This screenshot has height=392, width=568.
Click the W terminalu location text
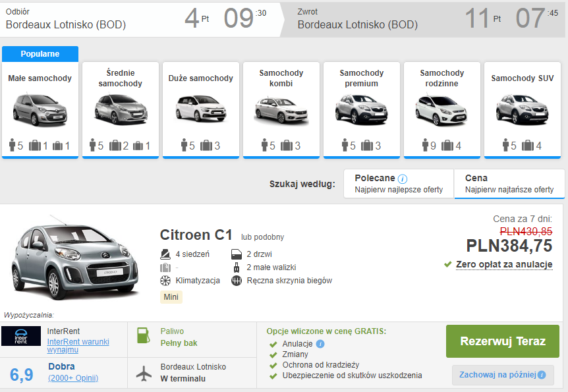[x=183, y=379]
